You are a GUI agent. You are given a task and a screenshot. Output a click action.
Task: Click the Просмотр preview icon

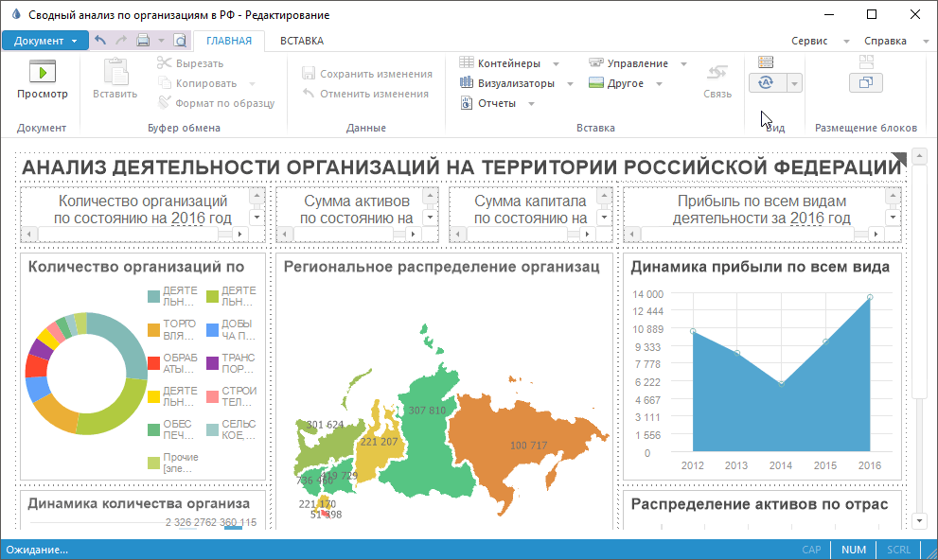[42, 72]
